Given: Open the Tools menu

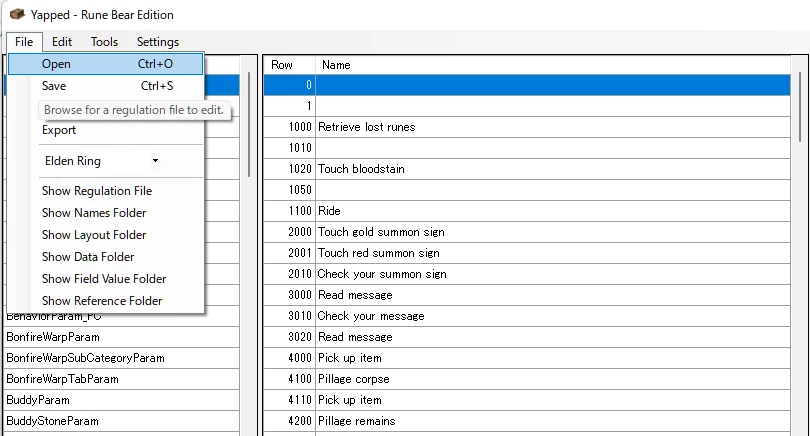Looking at the screenshot, I should point(104,42).
